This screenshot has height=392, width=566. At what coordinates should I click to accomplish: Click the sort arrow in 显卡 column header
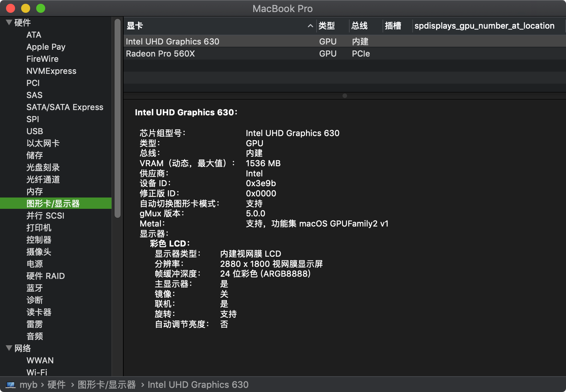(x=310, y=26)
